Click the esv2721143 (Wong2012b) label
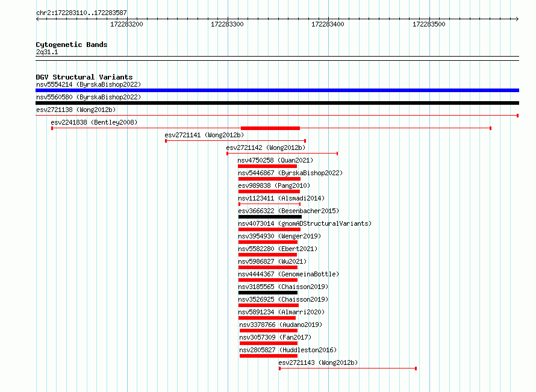The image size is (536, 392). pyautogui.click(x=318, y=362)
